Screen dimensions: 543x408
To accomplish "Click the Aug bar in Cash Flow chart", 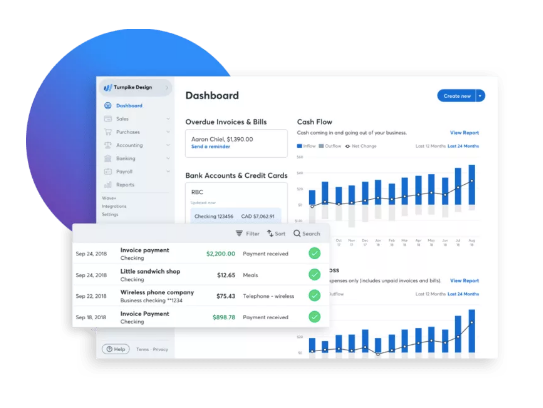I will (472, 185).
